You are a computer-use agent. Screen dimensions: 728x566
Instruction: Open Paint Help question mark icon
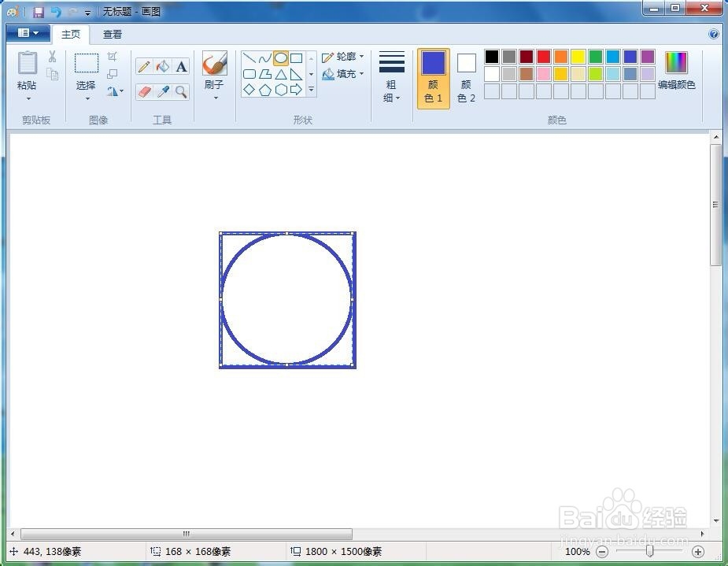pos(714,35)
